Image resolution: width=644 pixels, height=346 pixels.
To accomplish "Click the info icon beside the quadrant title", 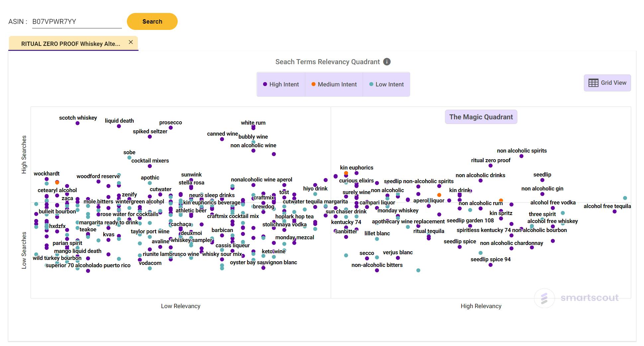I will [x=387, y=62].
